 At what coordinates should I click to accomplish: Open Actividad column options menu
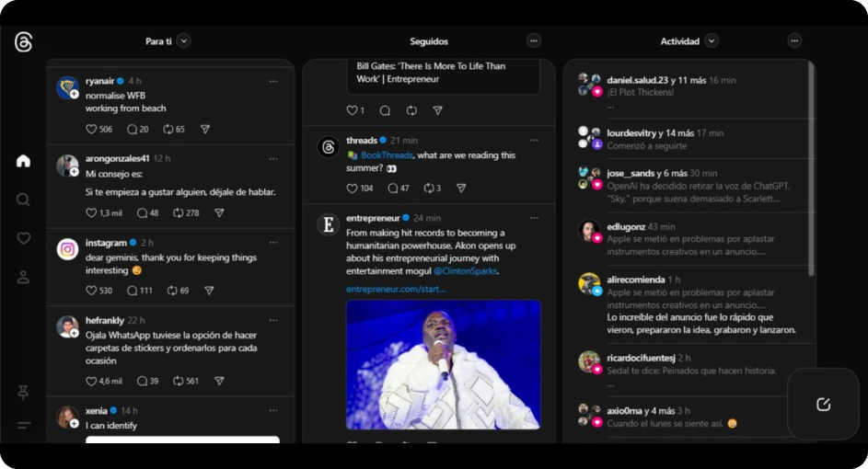[x=795, y=41]
